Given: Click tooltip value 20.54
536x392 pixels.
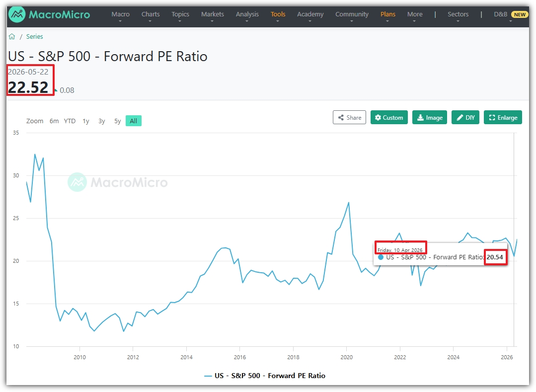Looking at the screenshot, I should pos(495,257).
